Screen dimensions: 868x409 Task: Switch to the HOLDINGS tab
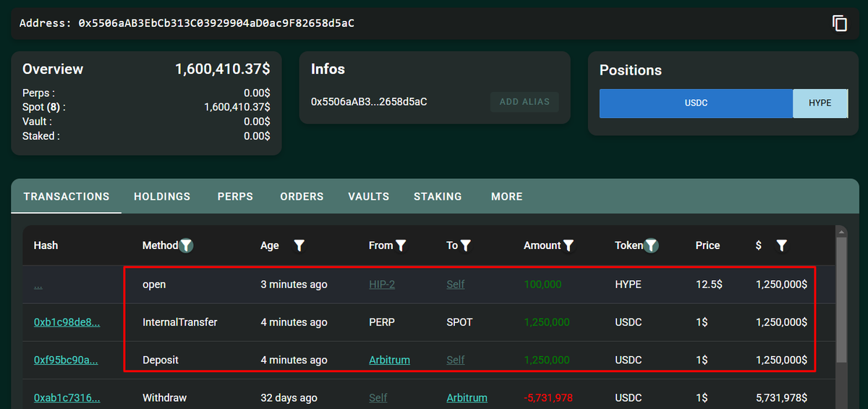[x=162, y=196]
